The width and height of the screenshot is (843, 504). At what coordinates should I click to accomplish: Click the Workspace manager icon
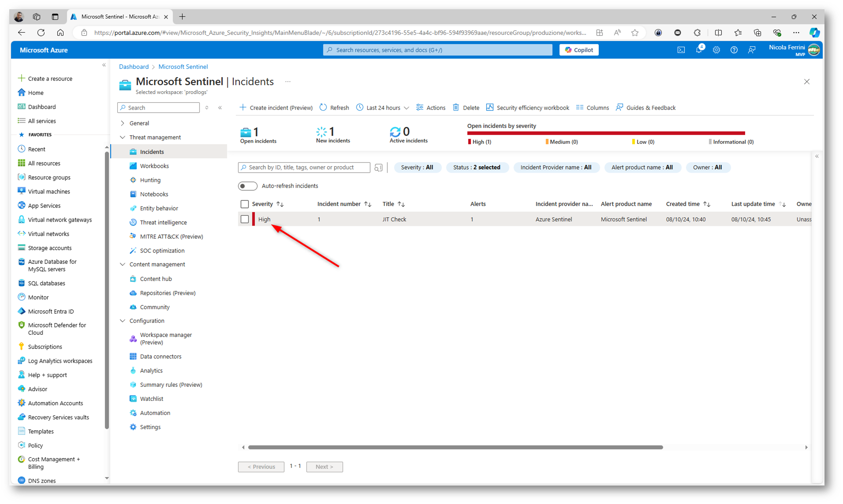click(x=133, y=338)
